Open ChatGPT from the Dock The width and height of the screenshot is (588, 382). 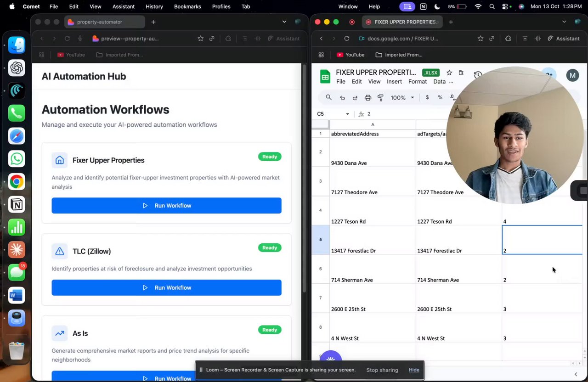click(x=17, y=68)
